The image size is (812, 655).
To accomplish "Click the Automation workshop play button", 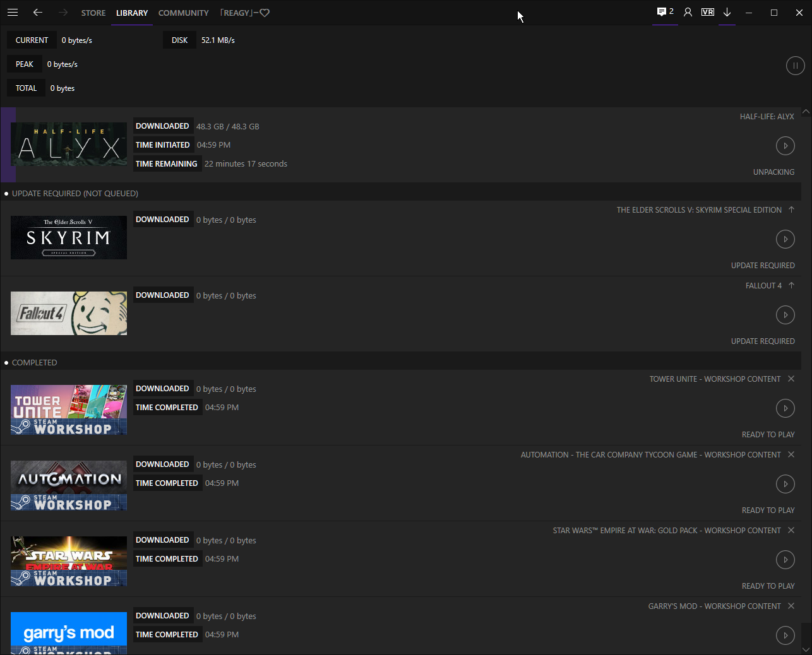I will pos(785,484).
